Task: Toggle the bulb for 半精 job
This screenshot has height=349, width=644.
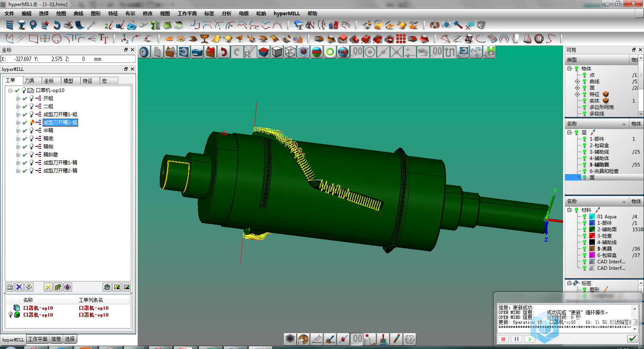Action: click(31, 130)
